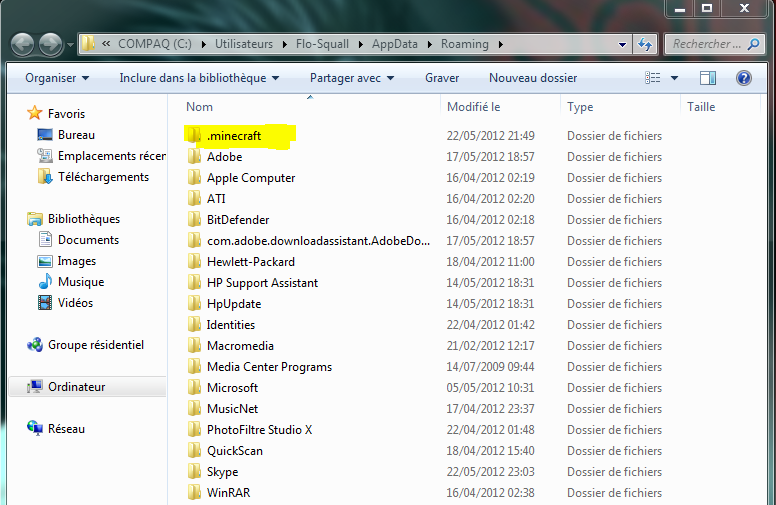Change view with the view mode icon
The image size is (776, 505).
pos(652,78)
